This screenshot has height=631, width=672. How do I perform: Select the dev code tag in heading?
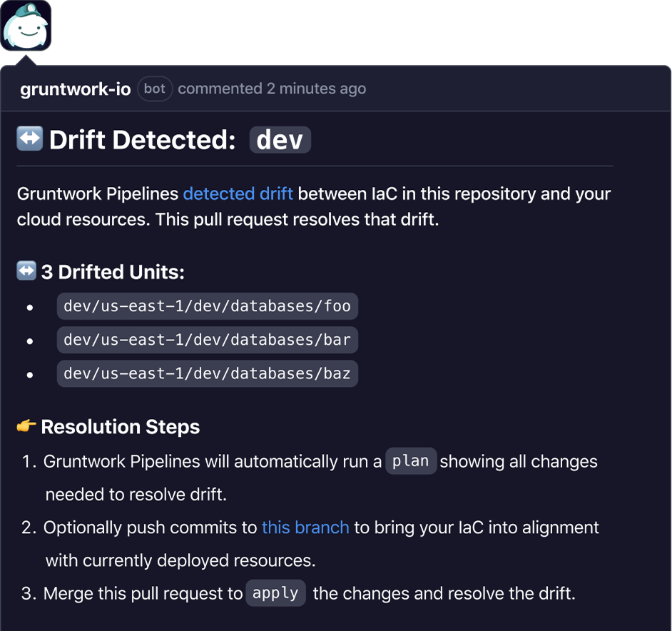(280, 140)
